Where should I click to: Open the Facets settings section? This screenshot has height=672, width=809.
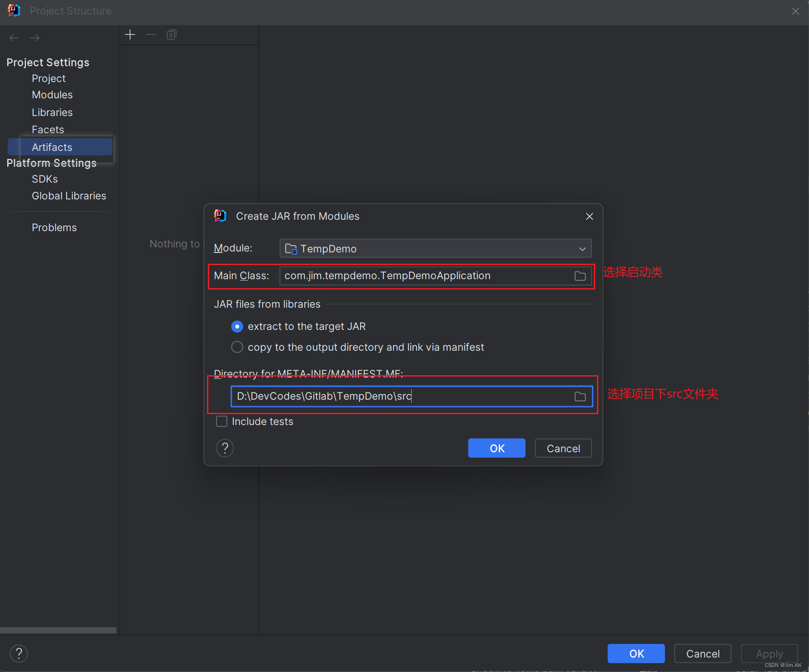coord(48,130)
